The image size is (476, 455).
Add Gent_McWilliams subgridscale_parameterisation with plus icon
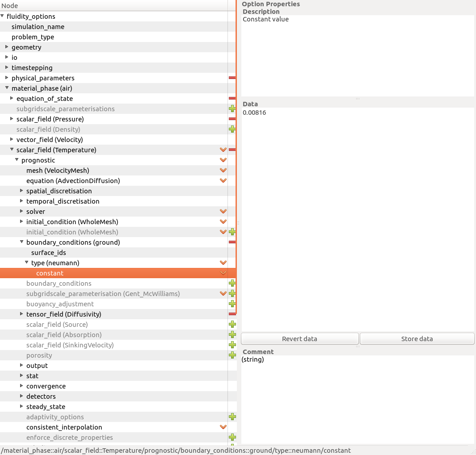click(232, 293)
